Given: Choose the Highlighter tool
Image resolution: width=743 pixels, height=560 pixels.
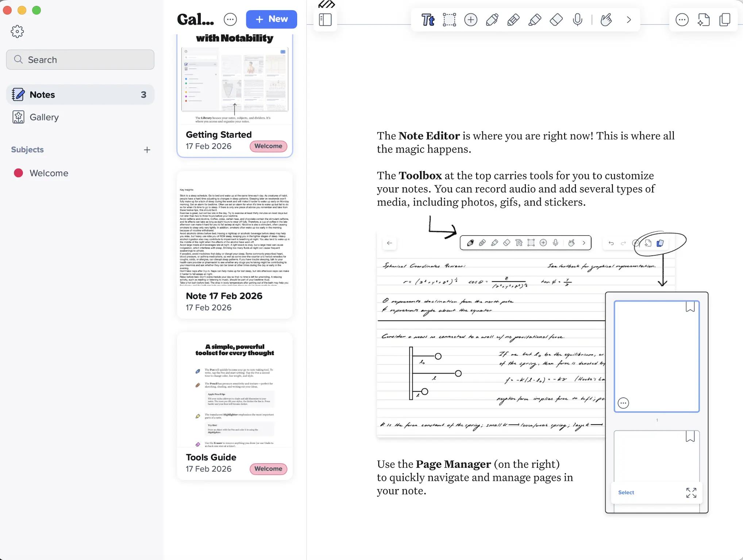Looking at the screenshot, I should tap(535, 20).
